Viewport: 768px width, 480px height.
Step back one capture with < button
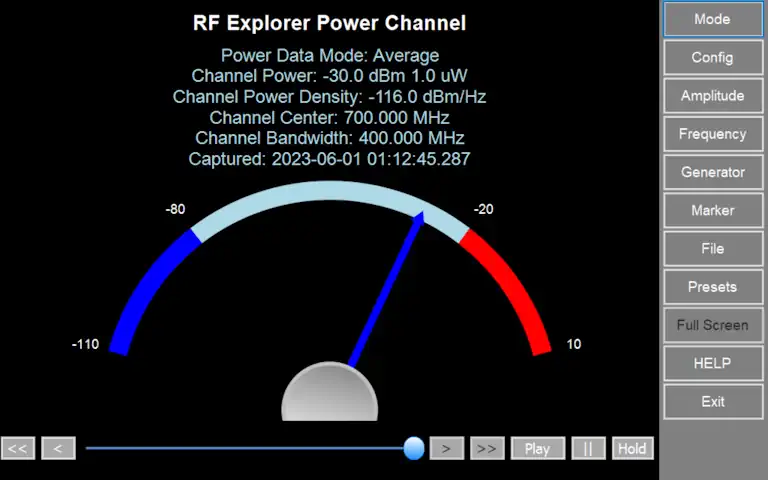coord(58,448)
